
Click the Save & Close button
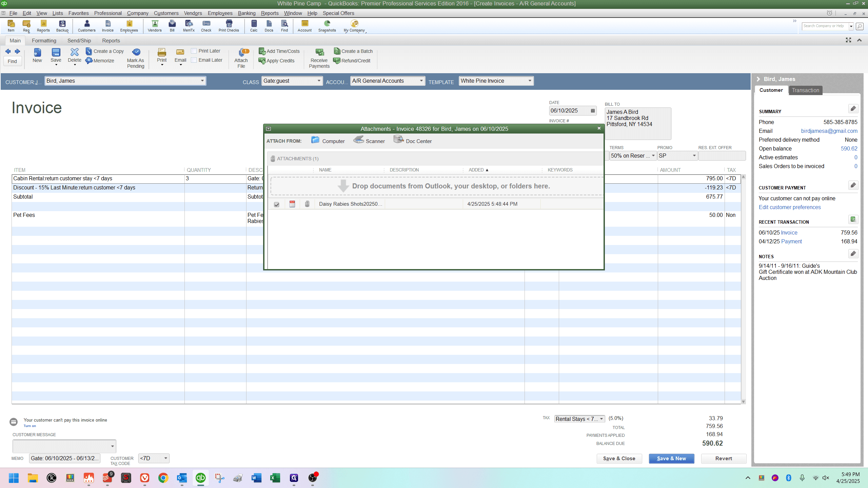619,459
